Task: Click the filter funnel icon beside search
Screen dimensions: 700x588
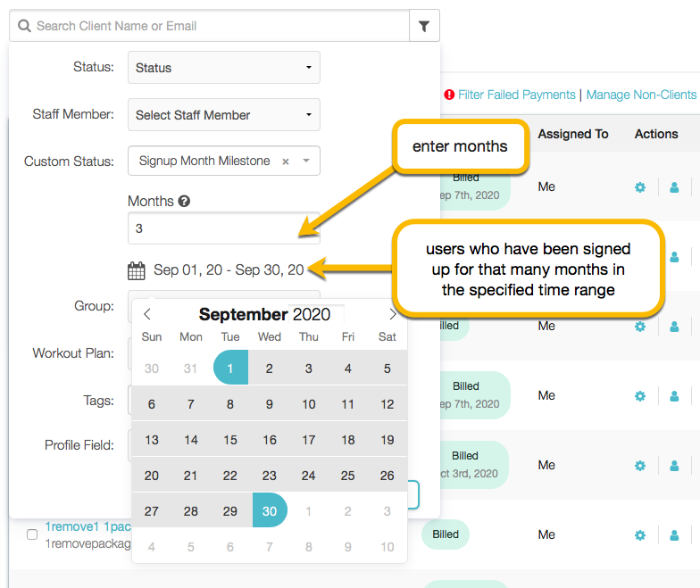Action: 424,26
